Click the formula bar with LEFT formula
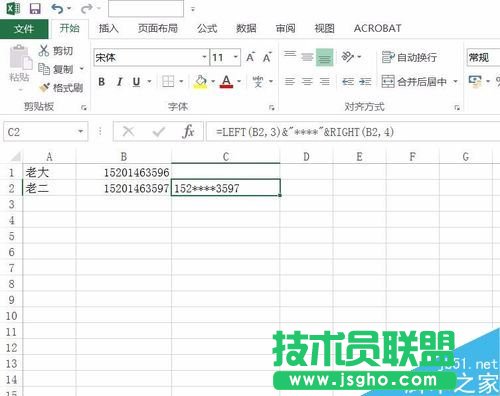The height and width of the screenshot is (396, 500). click(x=353, y=132)
